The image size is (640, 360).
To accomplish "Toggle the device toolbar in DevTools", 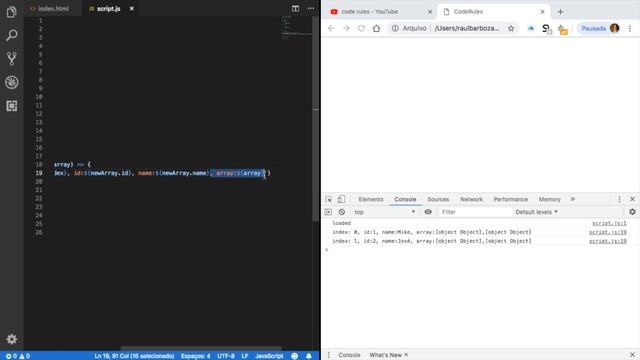I will [x=341, y=199].
